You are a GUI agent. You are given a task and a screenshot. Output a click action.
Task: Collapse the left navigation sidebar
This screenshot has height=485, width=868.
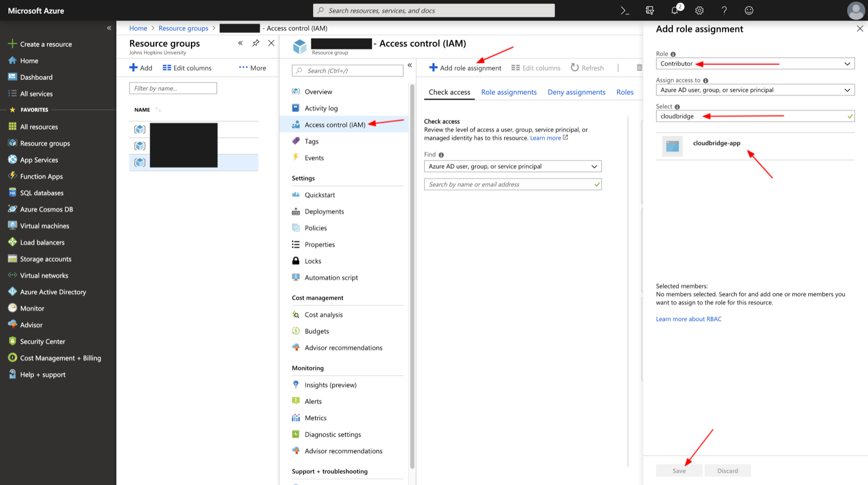pos(109,28)
